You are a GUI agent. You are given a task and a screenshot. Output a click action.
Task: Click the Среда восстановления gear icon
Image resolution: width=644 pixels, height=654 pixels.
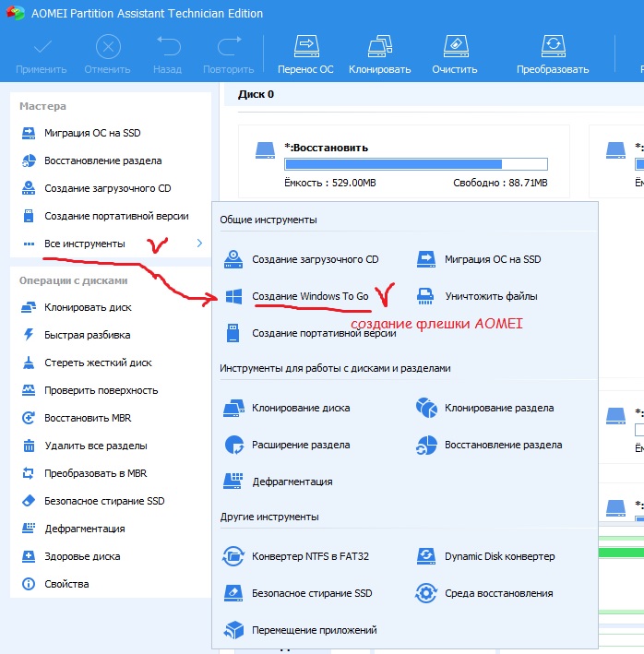426,593
